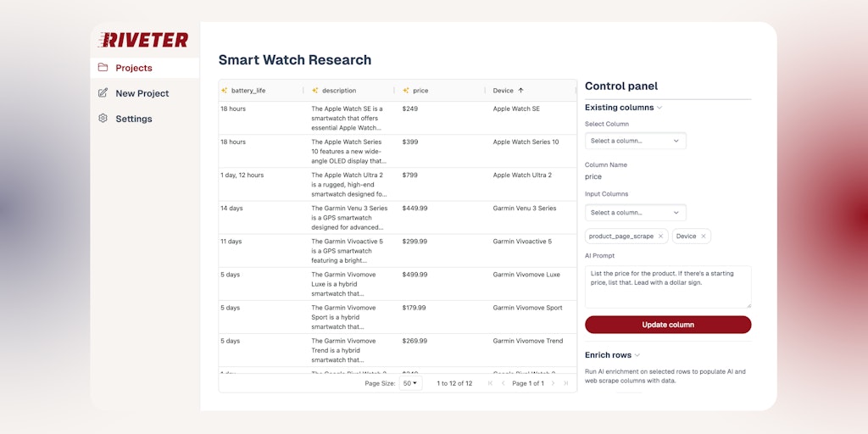The height and width of the screenshot is (434, 868).
Task: Click the $179.99 price cell
Action: coord(414,309)
